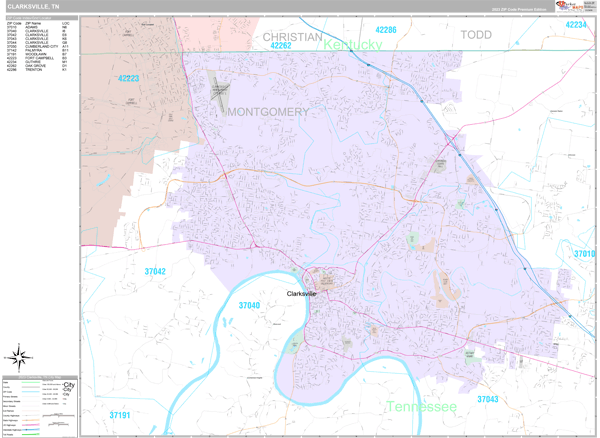Click the gray airport runway symbol
600x438 pixels.
[x=220, y=92]
